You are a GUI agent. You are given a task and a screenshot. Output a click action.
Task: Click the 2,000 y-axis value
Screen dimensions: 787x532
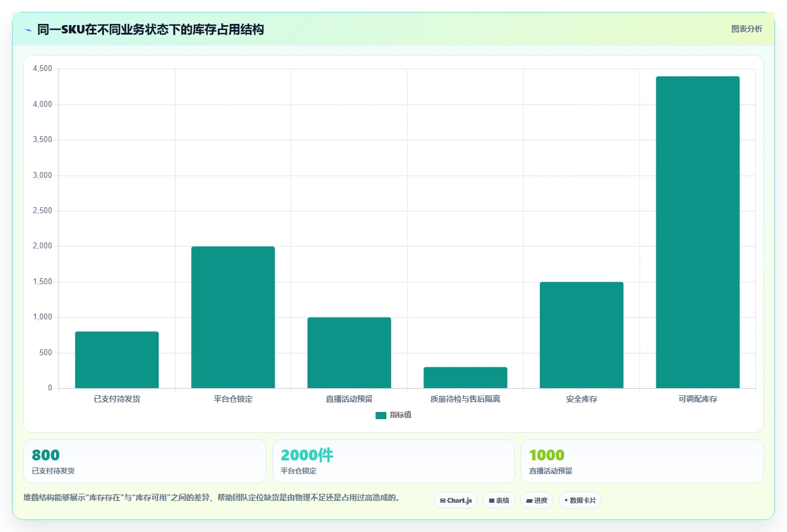(x=42, y=246)
